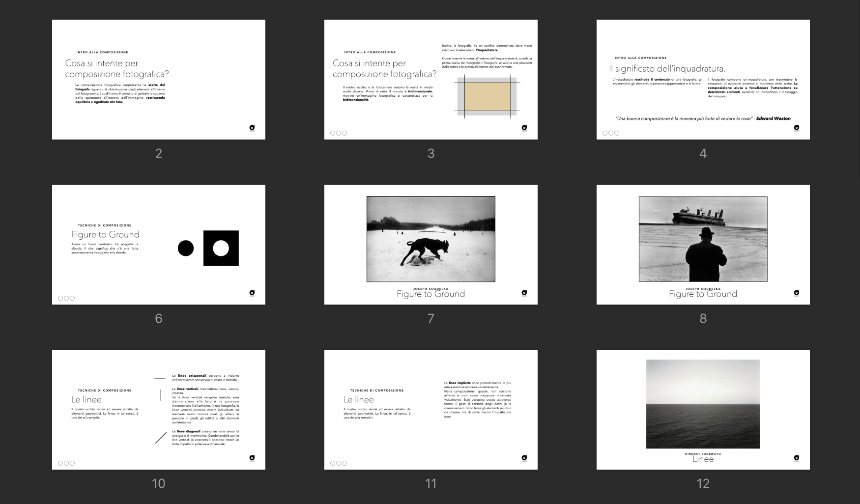Select the slide showing man watching a ship
This screenshot has width=860, height=504.
coord(703,245)
